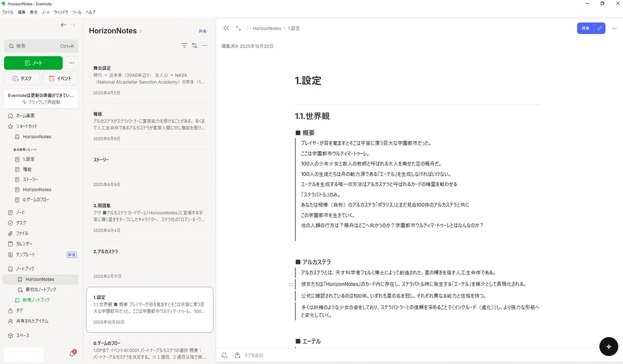Click the 1.1.世界観 heading
The width and height of the screenshot is (623, 364).
(312, 116)
